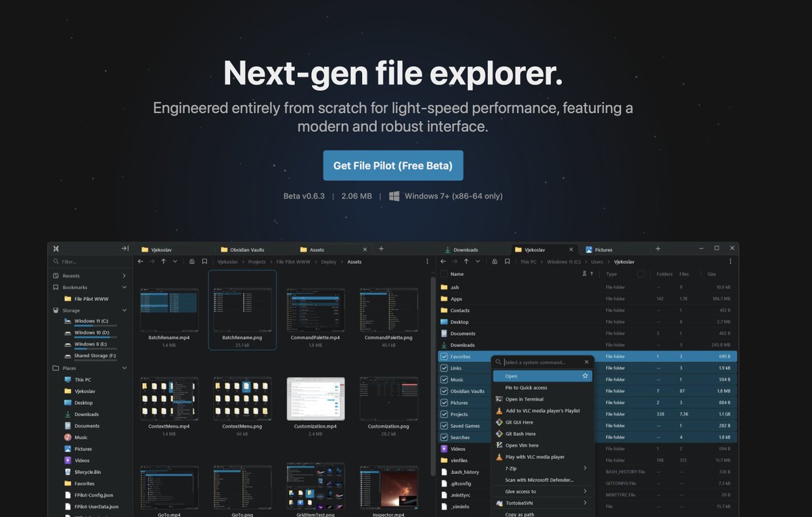Click the sort arrow in Name column header
812x517 pixels.
coord(591,274)
